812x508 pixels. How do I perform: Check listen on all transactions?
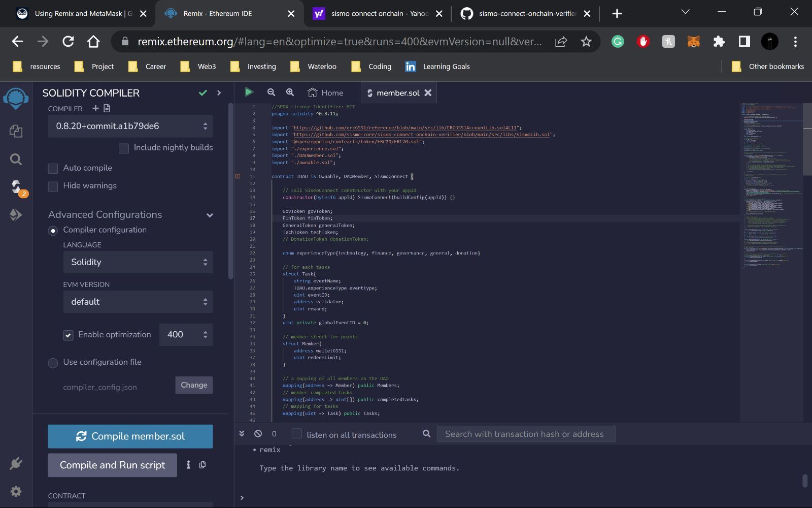(x=297, y=433)
